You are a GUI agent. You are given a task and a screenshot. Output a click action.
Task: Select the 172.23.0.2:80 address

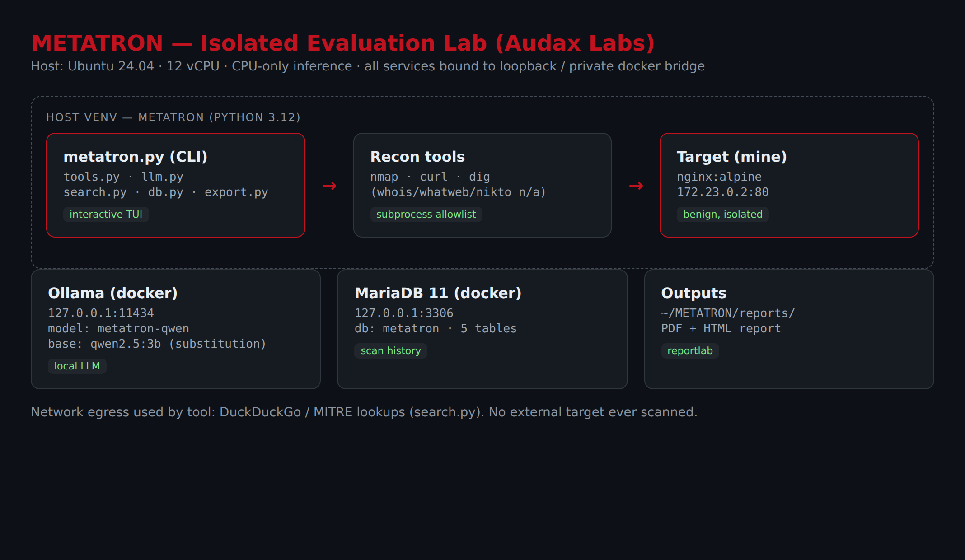click(723, 192)
